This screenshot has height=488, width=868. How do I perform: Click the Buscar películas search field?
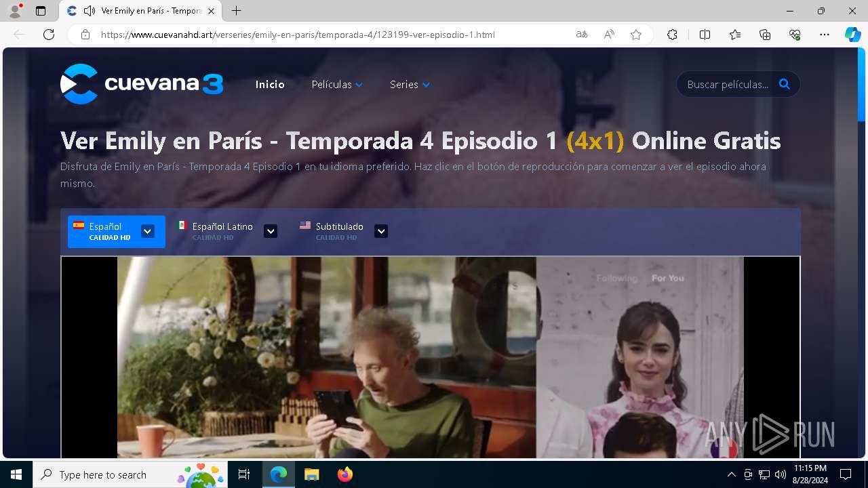tap(727, 85)
